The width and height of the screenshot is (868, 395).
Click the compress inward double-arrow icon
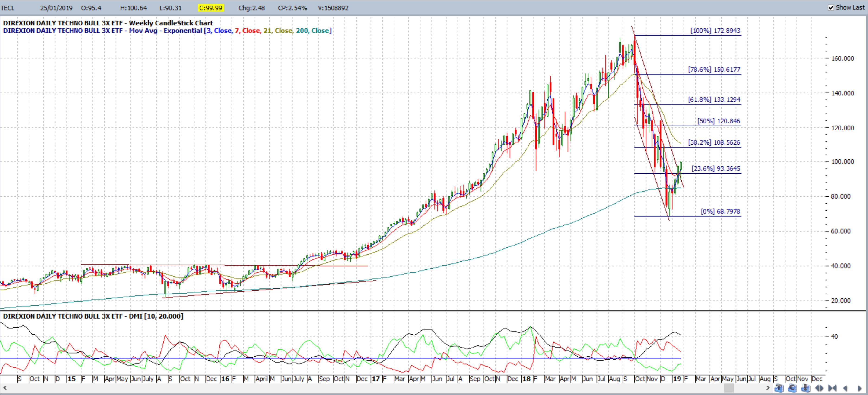832,388
